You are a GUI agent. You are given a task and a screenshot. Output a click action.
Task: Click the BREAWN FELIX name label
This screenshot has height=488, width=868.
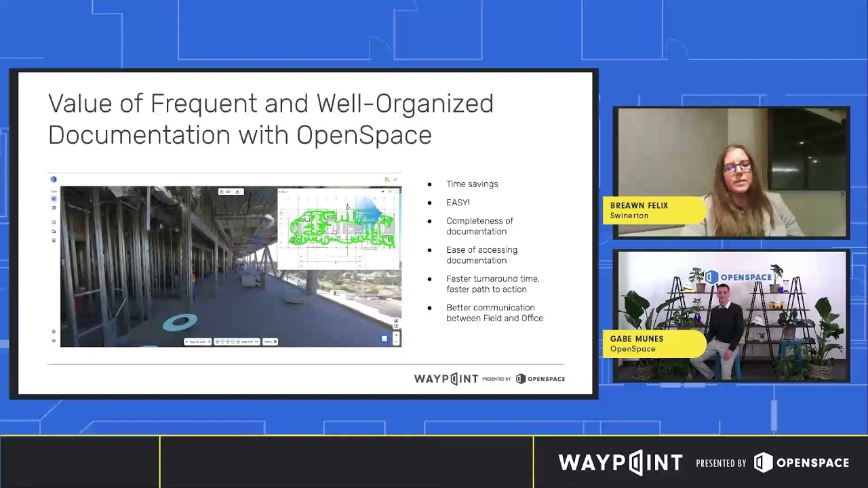click(x=639, y=205)
